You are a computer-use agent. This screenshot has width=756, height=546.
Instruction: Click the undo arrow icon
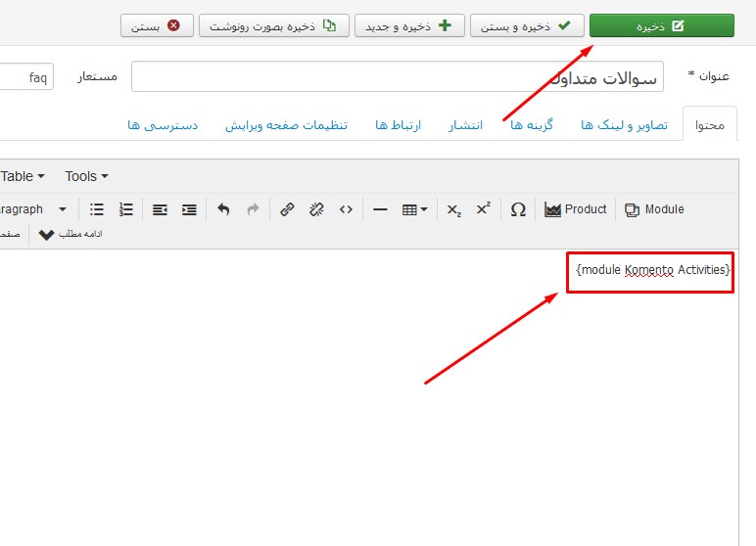[223, 209]
